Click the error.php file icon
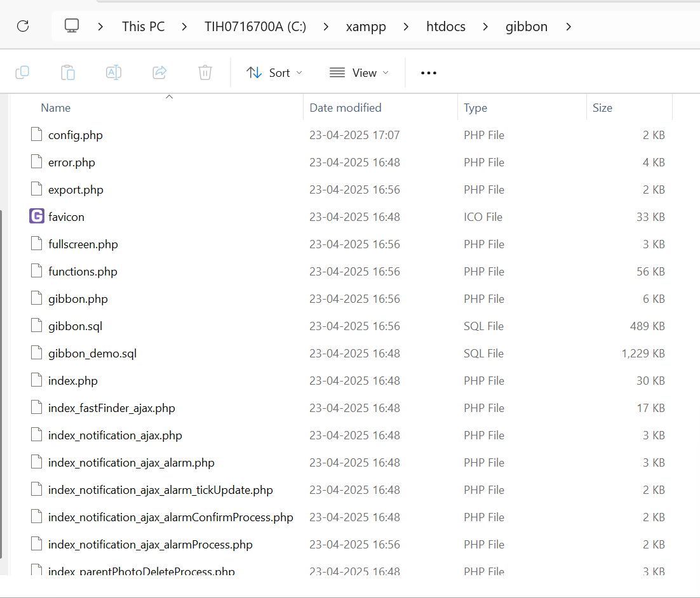Image resolution: width=700 pixels, height=598 pixels. click(x=37, y=161)
